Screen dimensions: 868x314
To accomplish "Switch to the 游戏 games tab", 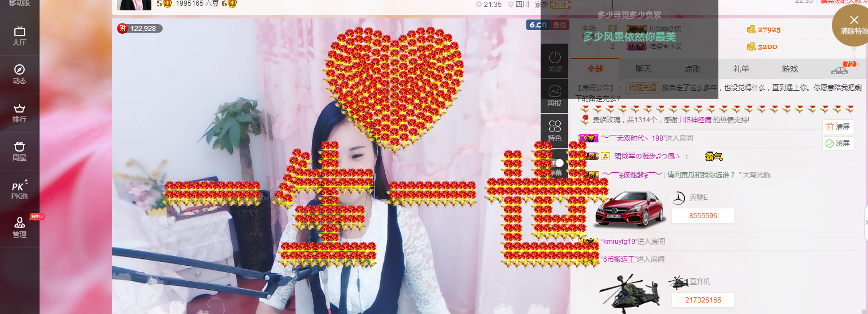I will pos(790,69).
